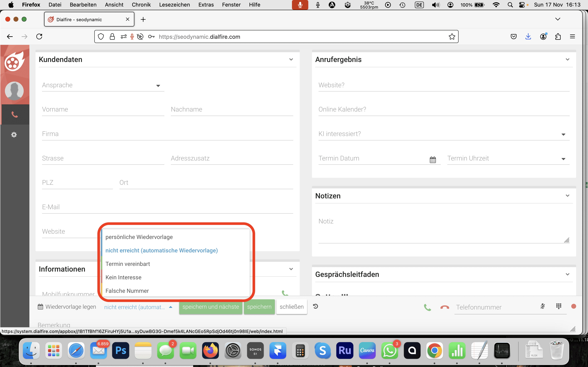This screenshot has width=588, height=367.
Task: Click the schließen button
Action: pyautogui.click(x=291, y=307)
